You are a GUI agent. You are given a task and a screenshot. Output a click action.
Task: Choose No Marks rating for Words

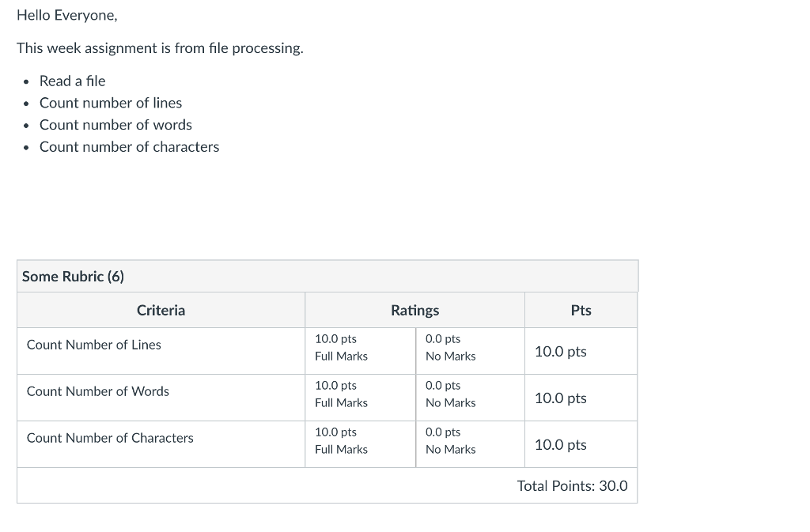[470, 398]
